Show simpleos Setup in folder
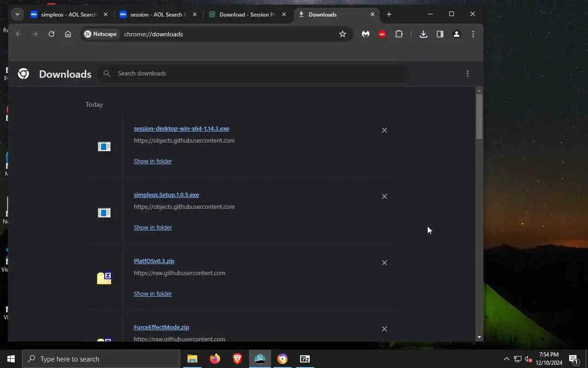Viewport: 588px width, 368px height. 153,228
